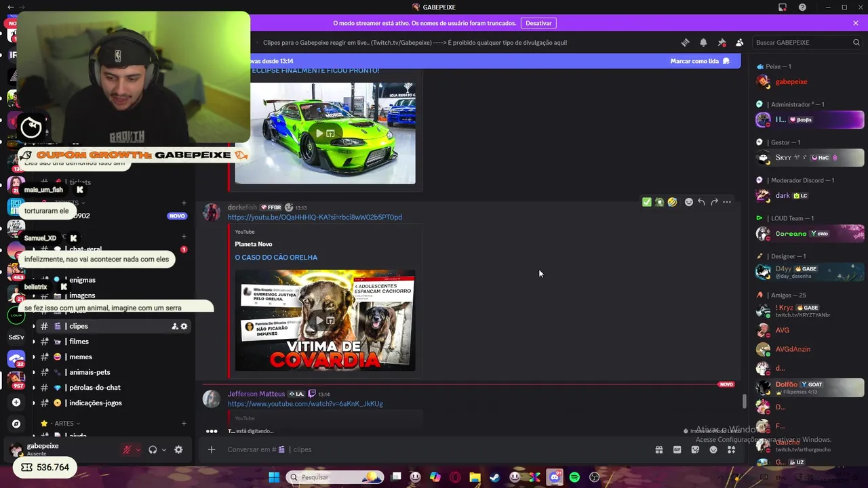Expand threads of animais-pets channel
Image resolution: width=868 pixels, height=488 pixels.
click(34, 372)
